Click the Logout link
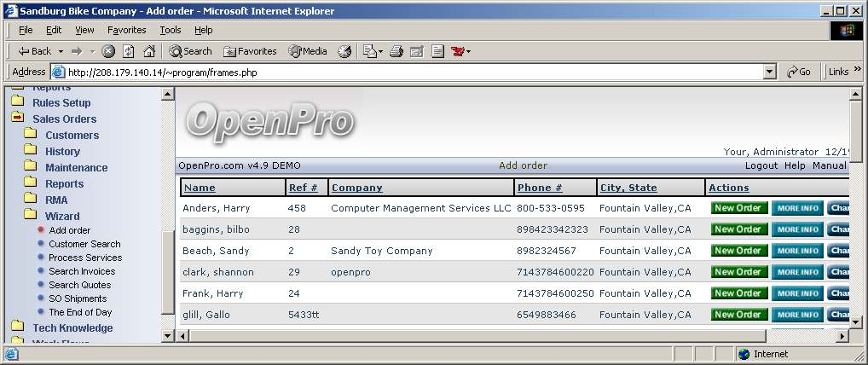The height and width of the screenshot is (365, 868). click(761, 165)
